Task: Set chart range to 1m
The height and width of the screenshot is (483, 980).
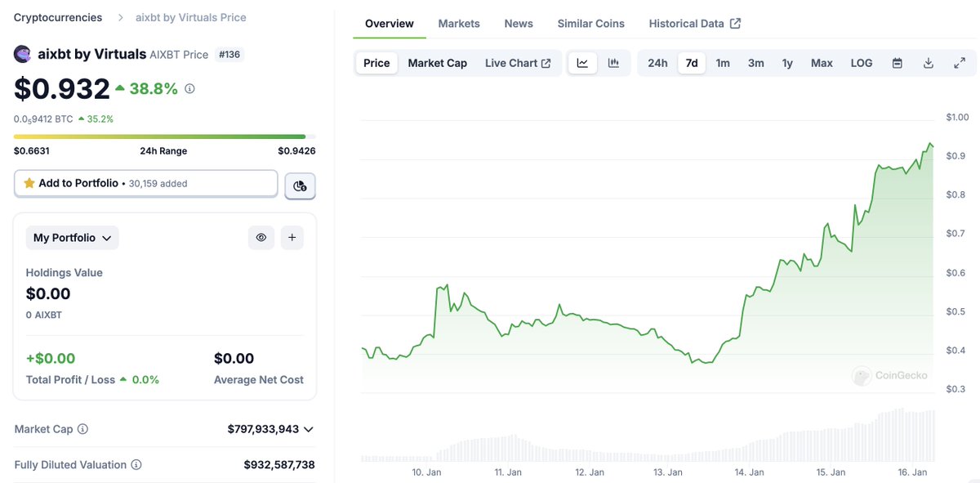Action: (723, 63)
